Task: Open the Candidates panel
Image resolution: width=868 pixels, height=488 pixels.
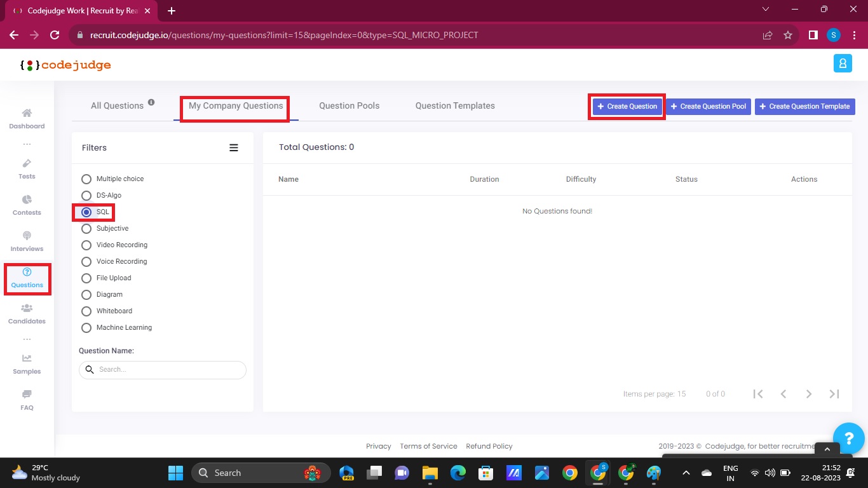Action: coord(27,314)
